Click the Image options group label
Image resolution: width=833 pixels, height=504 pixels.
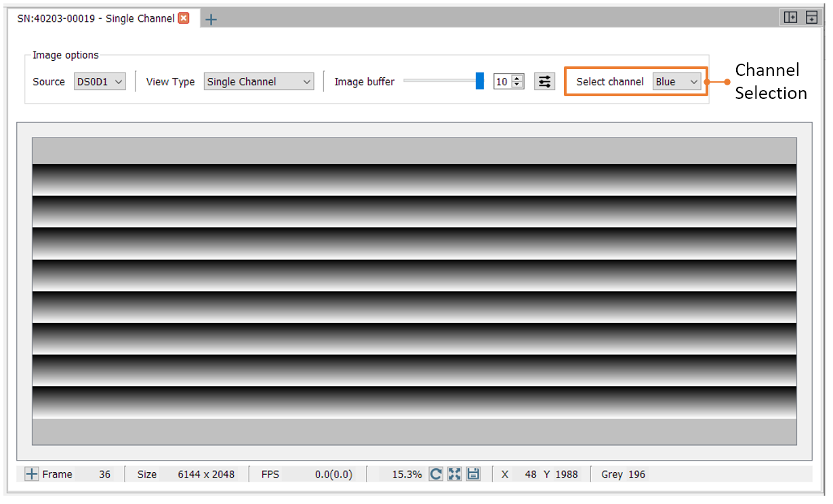tap(66, 56)
